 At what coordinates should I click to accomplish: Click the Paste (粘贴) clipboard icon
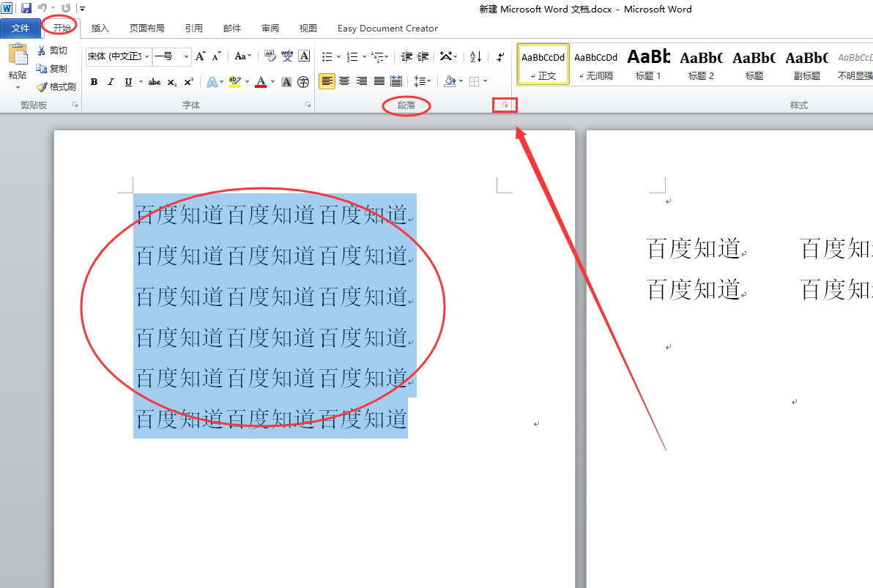point(18,55)
